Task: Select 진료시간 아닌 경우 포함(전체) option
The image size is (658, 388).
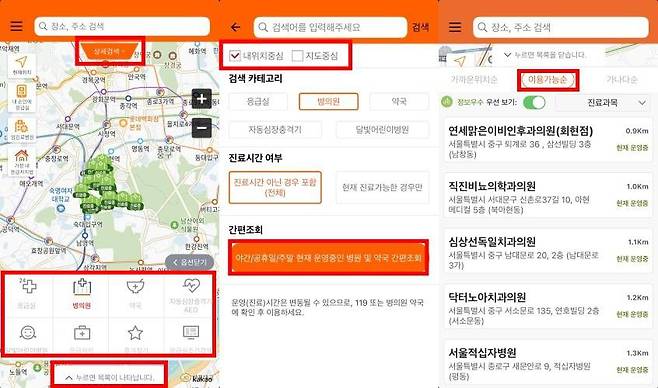Action: point(275,187)
